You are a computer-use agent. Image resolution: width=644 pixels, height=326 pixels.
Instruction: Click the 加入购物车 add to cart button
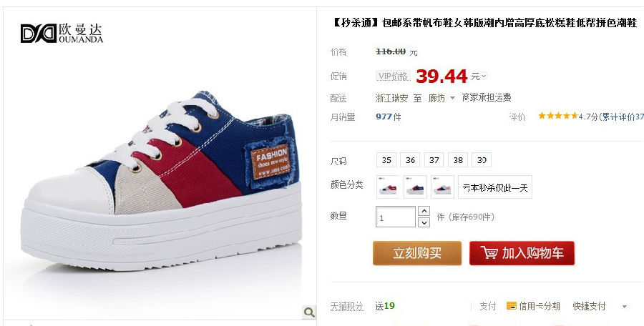pos(522,253)
